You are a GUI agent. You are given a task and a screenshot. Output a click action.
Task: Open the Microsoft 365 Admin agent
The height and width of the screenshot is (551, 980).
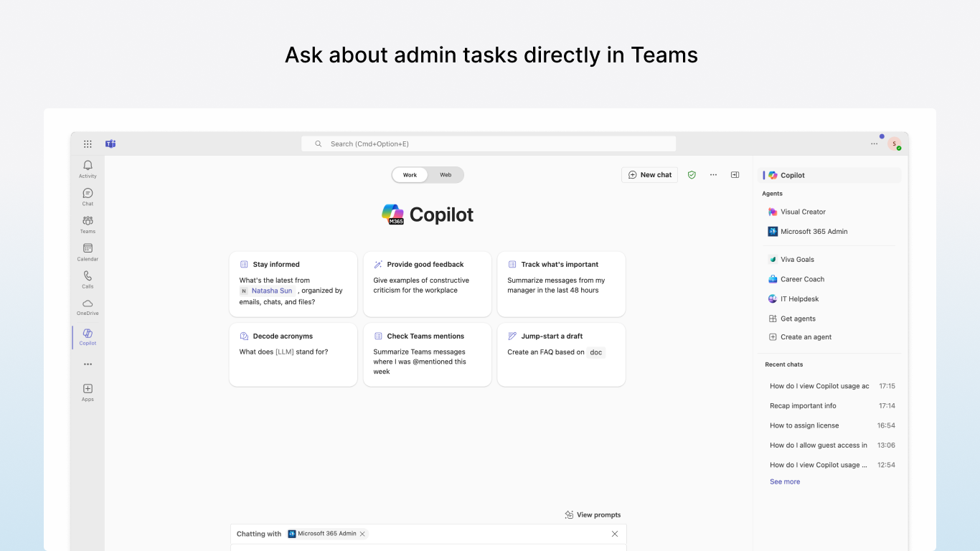(x=808, y=232)
